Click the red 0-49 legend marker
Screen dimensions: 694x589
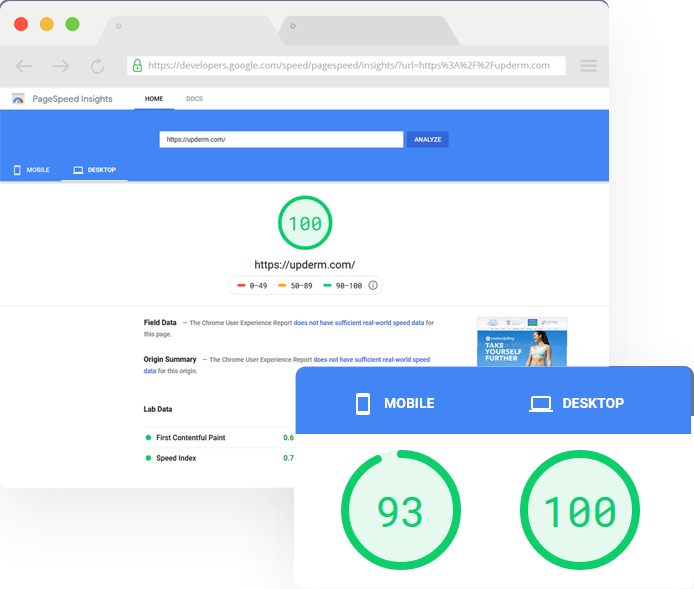[241, 285]
